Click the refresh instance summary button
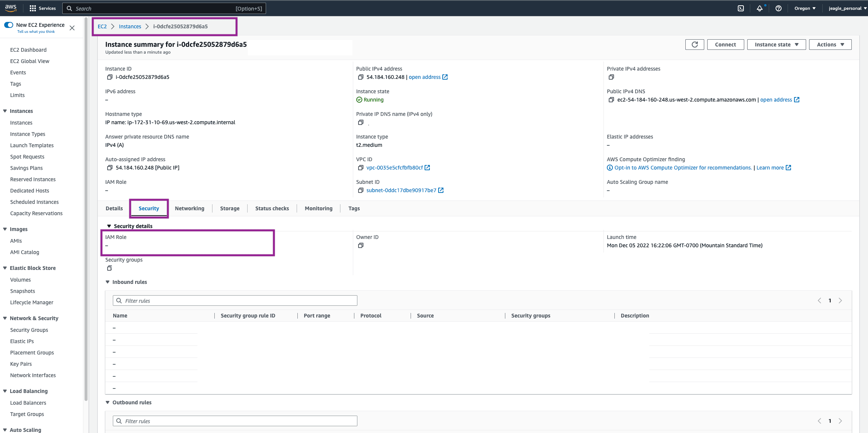Viewport: 868px width, 433px height. click(x=694, y=45)
